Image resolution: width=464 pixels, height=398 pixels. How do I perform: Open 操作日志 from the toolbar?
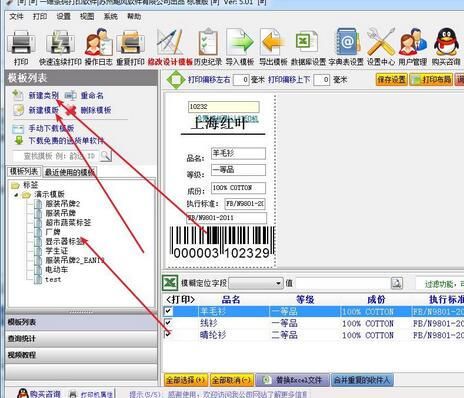[98, 43]
